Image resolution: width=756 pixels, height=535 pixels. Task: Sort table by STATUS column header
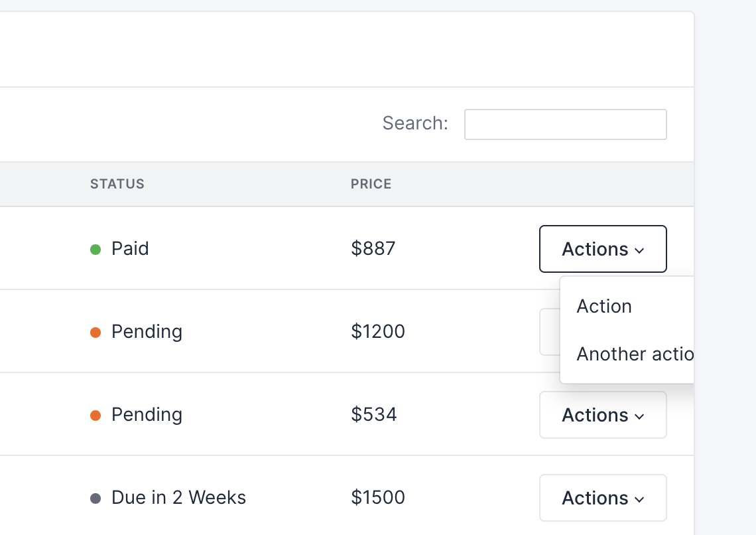(x=117, y=184)
